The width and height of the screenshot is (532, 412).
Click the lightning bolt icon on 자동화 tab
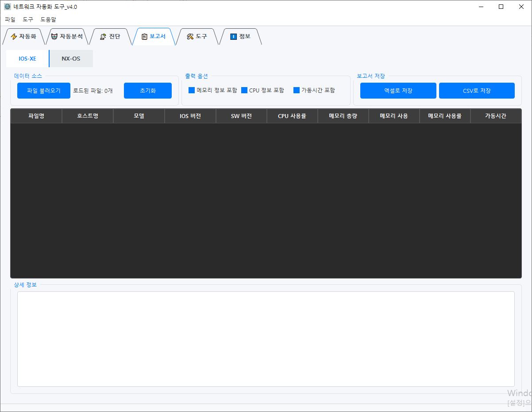(x=14, y=37)
